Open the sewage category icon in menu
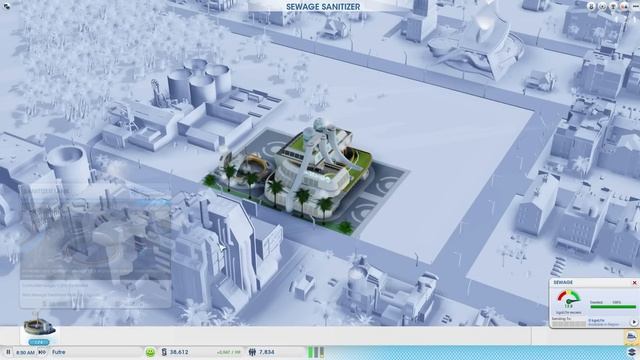 (631, 337)
